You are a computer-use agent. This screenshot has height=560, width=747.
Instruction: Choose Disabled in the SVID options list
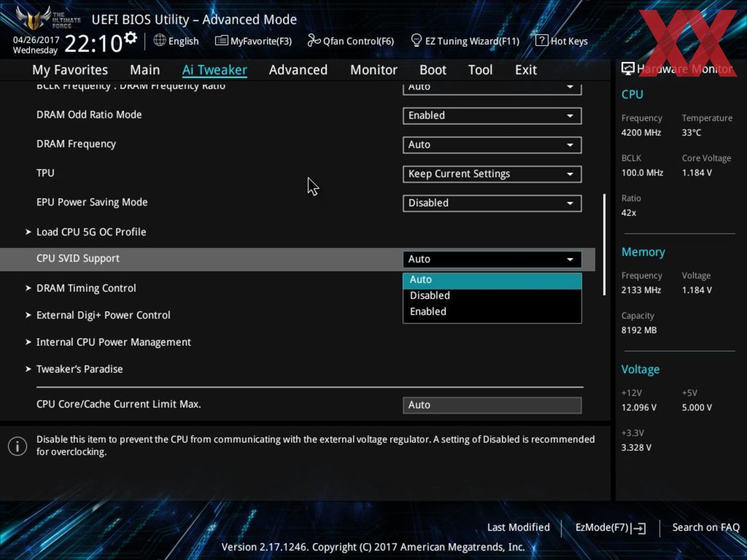point(492,295)
